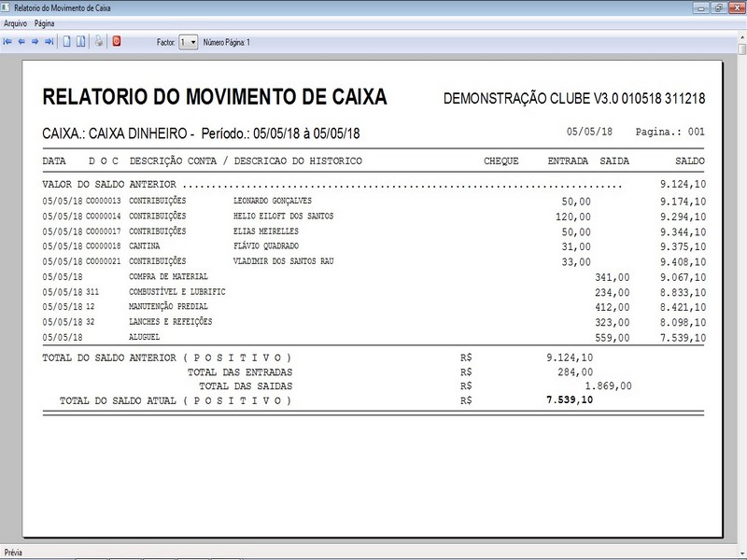Click the saida value '341,00'
This screenshot has width=747, height=560.
point(613,277)
